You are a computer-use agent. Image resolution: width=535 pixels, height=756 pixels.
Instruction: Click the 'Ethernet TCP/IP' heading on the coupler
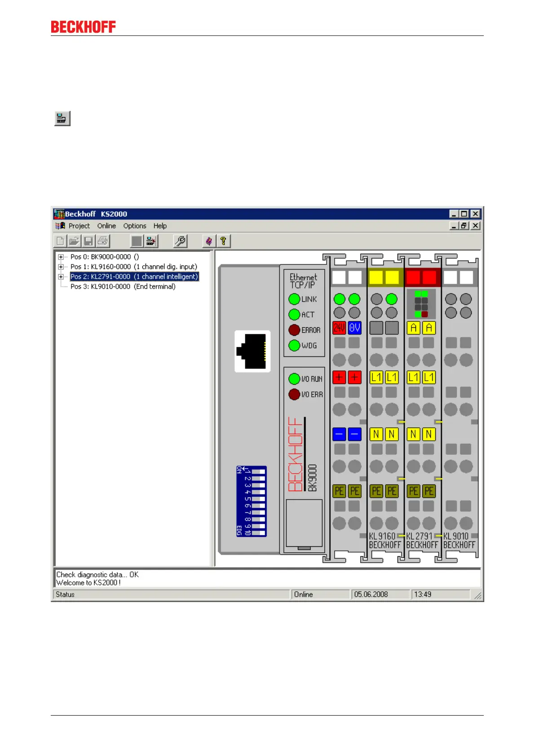click(x=303, y=281)
